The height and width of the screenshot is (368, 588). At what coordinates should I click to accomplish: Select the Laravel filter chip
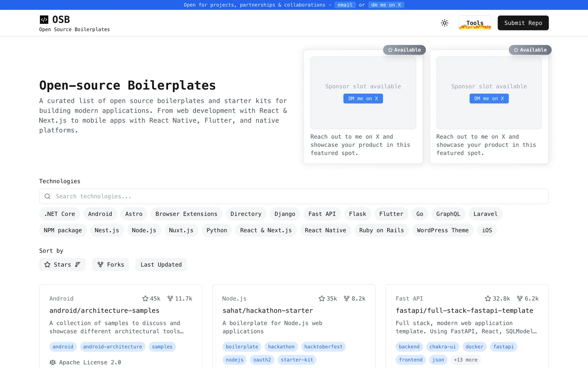click(x=485, y=214)
